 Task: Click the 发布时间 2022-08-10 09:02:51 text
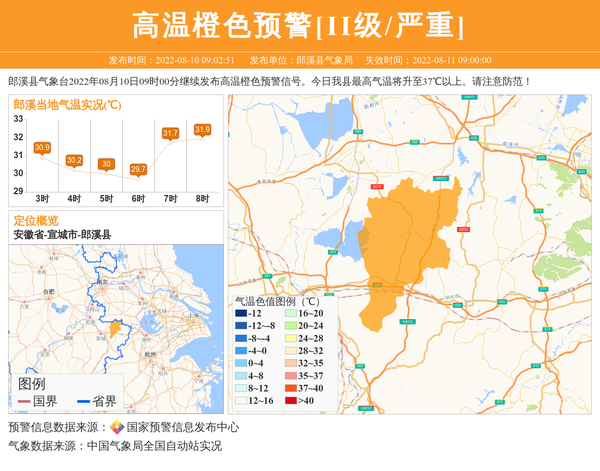tap(171, 60)
